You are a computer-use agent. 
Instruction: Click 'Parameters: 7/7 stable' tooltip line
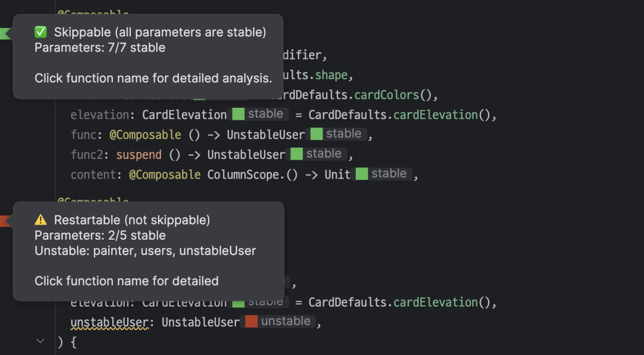[100, 48]
